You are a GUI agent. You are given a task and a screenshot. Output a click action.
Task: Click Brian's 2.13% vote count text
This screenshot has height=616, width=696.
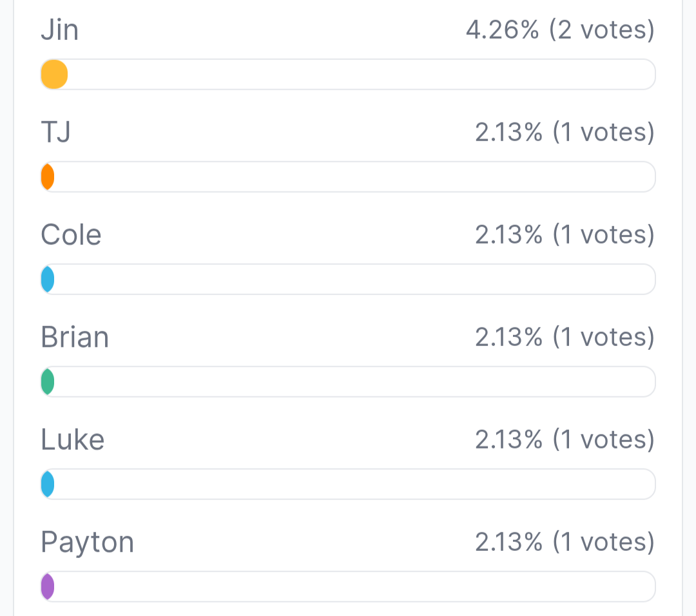565,337
